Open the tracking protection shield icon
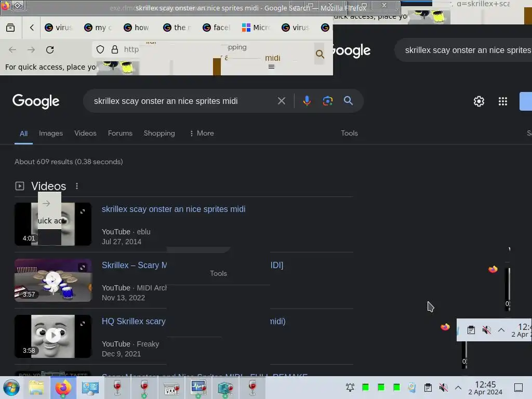This screenshot has height=399, width=532. coord(100,49)
